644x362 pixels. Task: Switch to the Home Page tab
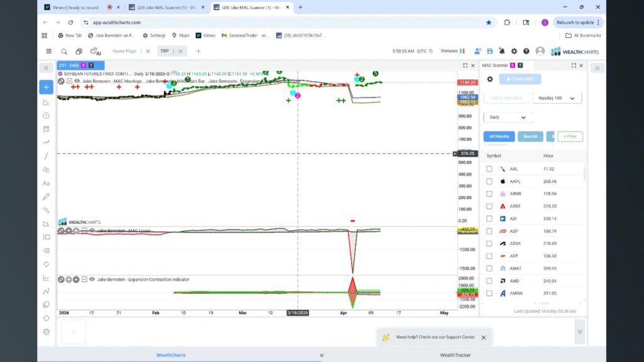124,52
